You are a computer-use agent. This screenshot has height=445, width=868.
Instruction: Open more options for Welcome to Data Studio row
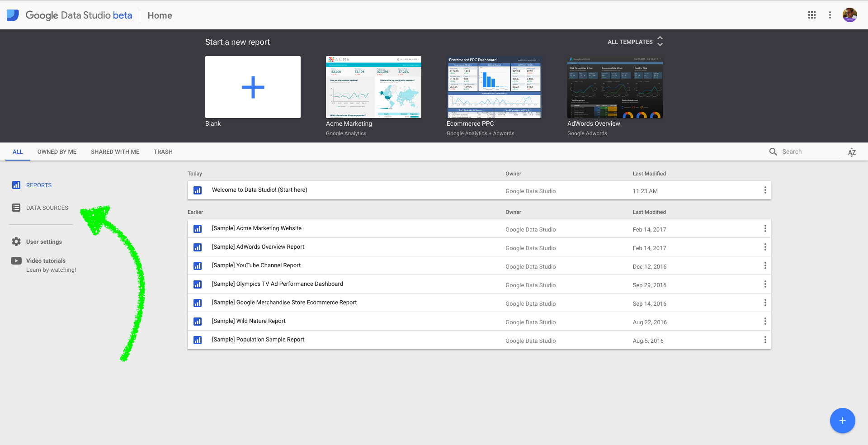tap(765, 190)
